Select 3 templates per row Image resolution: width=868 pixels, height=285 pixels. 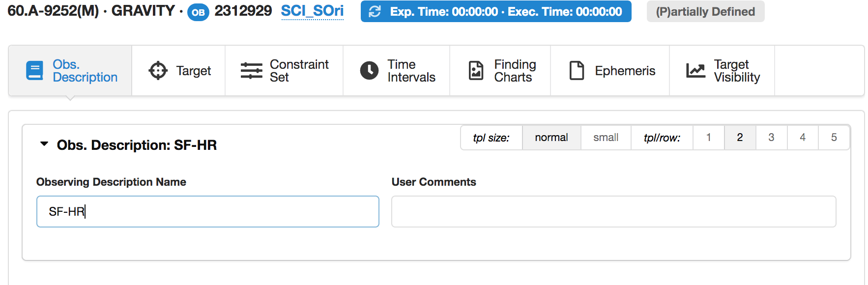pos(771,138)
